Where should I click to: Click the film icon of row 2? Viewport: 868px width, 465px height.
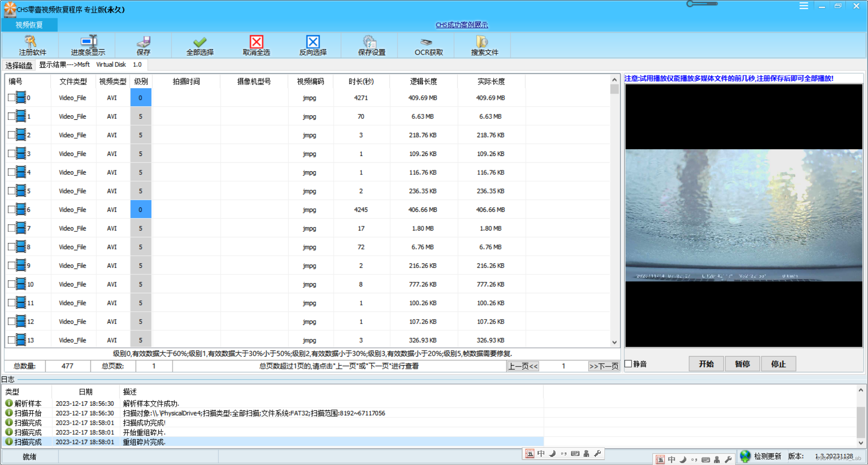click(21, 135)
